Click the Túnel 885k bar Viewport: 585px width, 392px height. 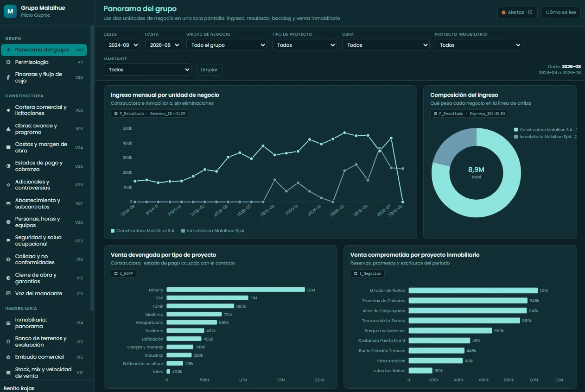click(x=200, y=306)
